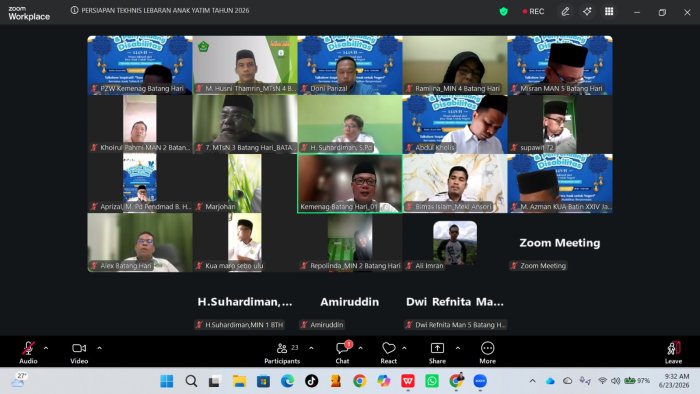Select supawit 72 video tile

(560, 124)
